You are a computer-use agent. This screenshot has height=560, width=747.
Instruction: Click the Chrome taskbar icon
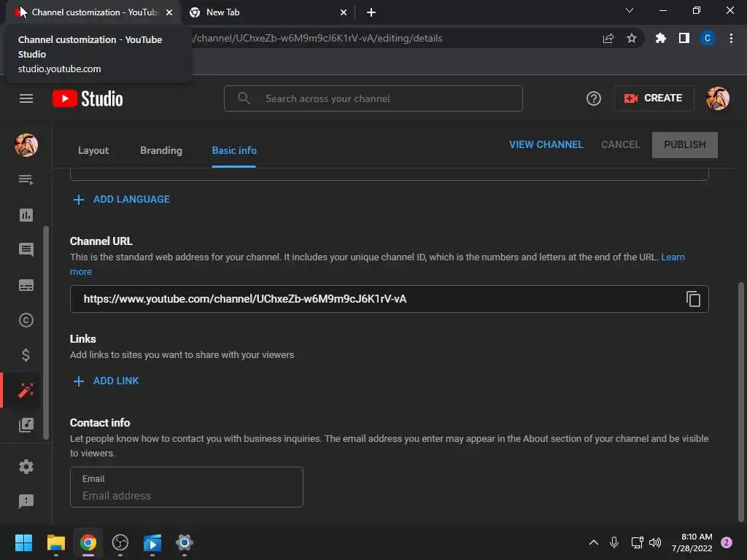[x=88, y=542]
